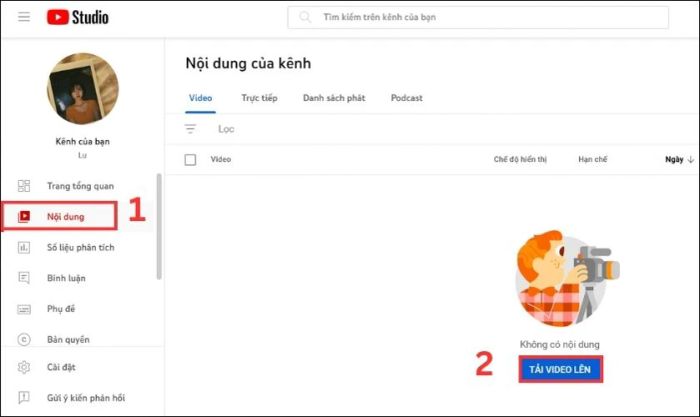Click the sidebar vertical scrollbar
Image resolution: width=700 pixels, height=417 pixels.
pyautogui.click(x=159, y=226)
